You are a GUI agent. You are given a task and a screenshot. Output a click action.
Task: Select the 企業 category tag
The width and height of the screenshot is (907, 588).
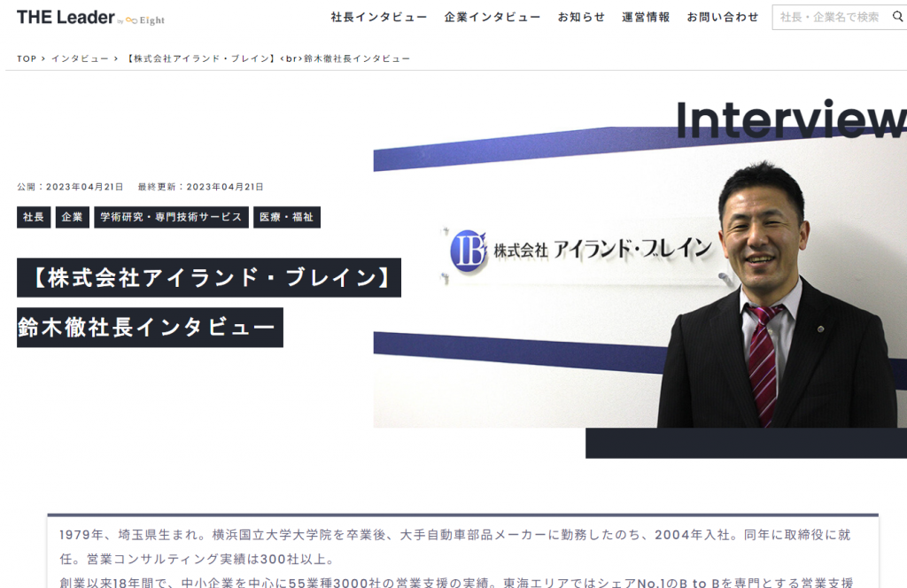(72, 217)
